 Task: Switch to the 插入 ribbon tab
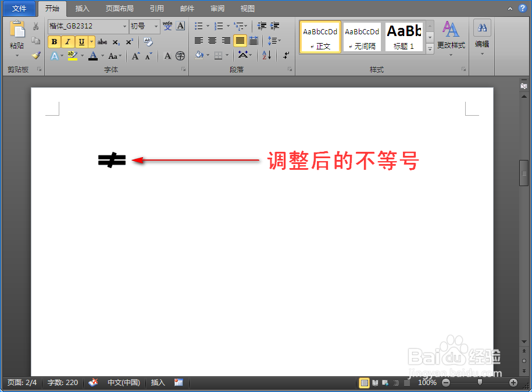tap(81, 8)
